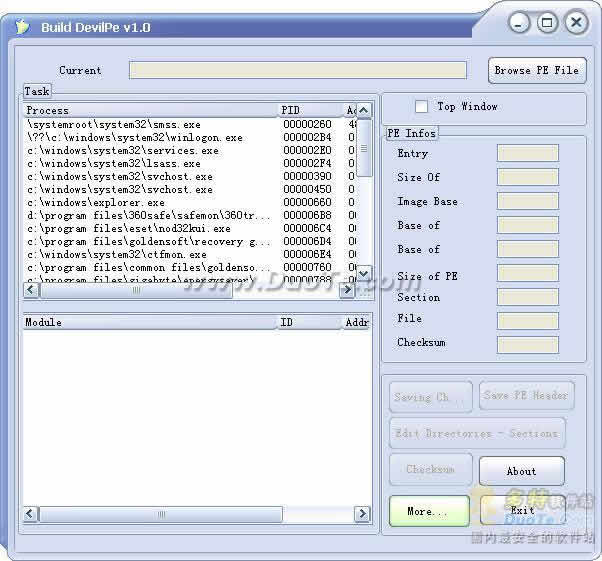Minimize the Build DevilPe window
This screenshot has height=561, width=602.
[519, 23]
